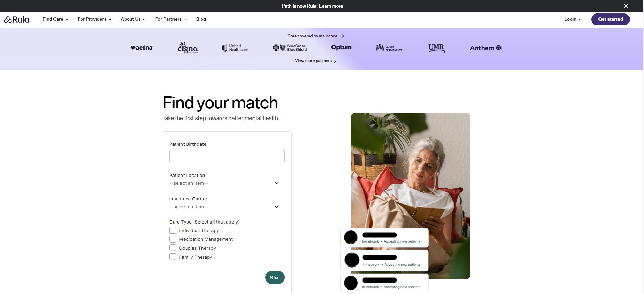Viewport: 644px width, 294px height.
Task: Enable the Medication Management checkbox
Action: click(173, 239)
